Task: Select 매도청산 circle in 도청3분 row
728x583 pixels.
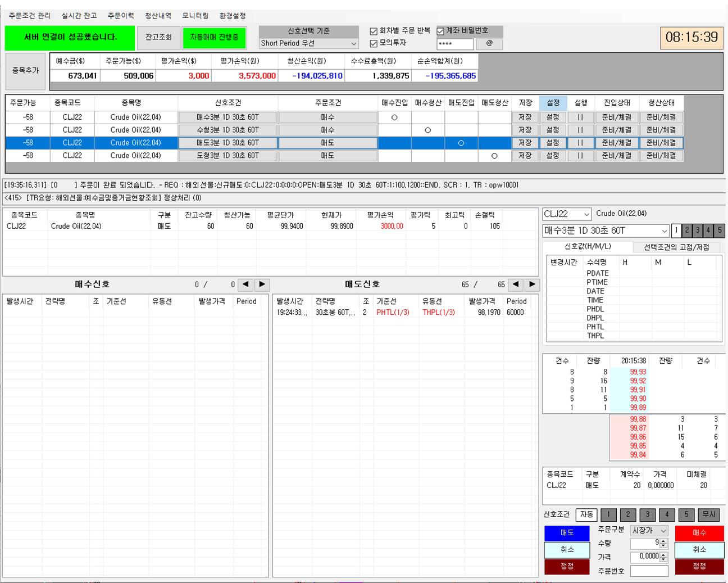Action: 494,156
